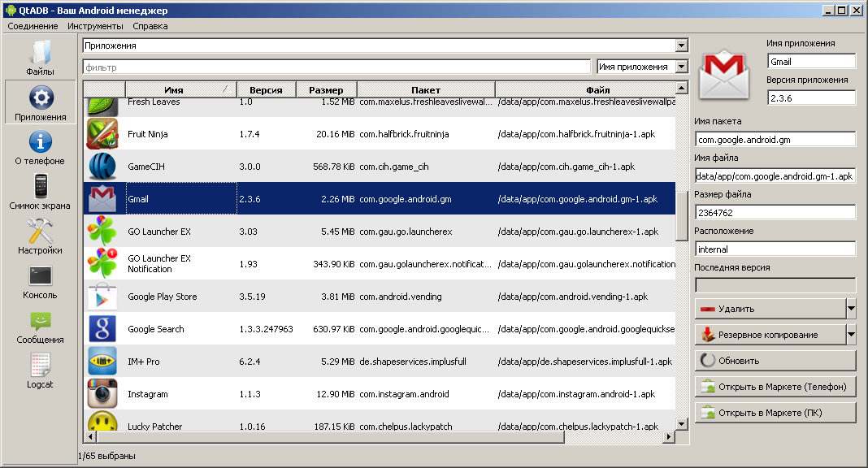Click the 1/65 выбраны status text
This screenshot has width=868, height=468.
[x=106, y=456]
